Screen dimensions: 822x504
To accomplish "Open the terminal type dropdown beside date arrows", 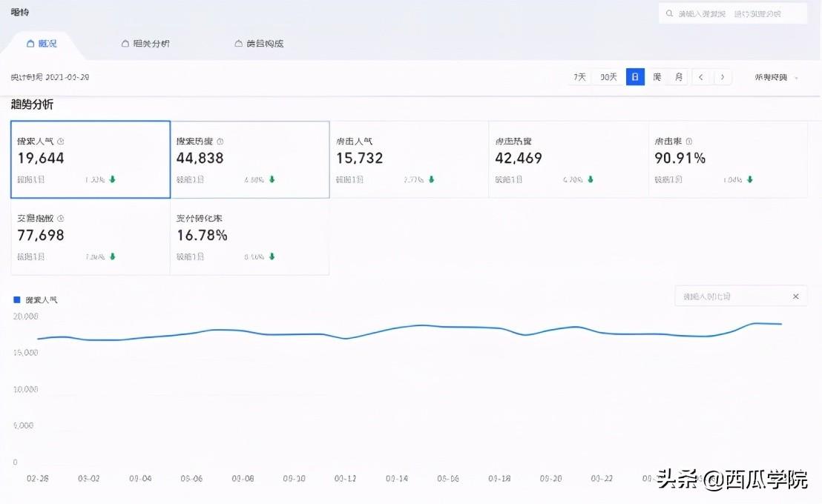I will coord(777,78).
